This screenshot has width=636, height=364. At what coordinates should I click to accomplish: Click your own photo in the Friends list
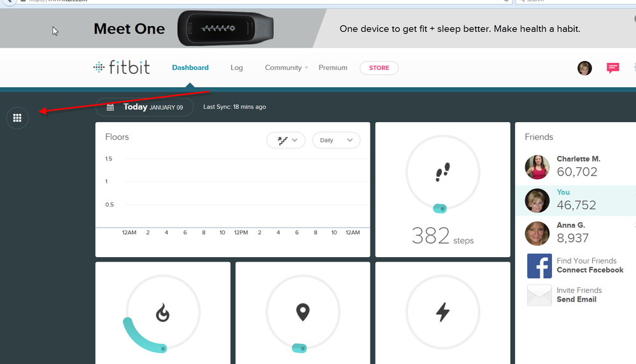point(537,200)
